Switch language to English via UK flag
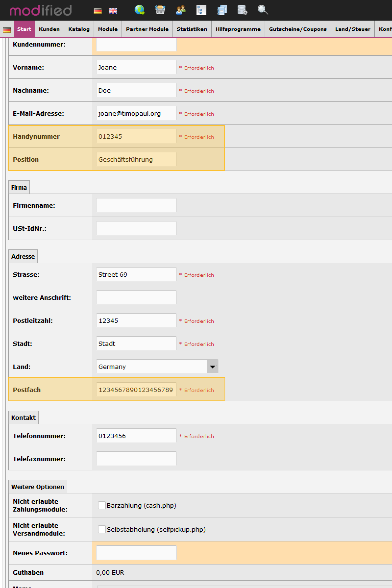Image resolution: width=392 pixels, height=588 pixels. tap(113, 11)
